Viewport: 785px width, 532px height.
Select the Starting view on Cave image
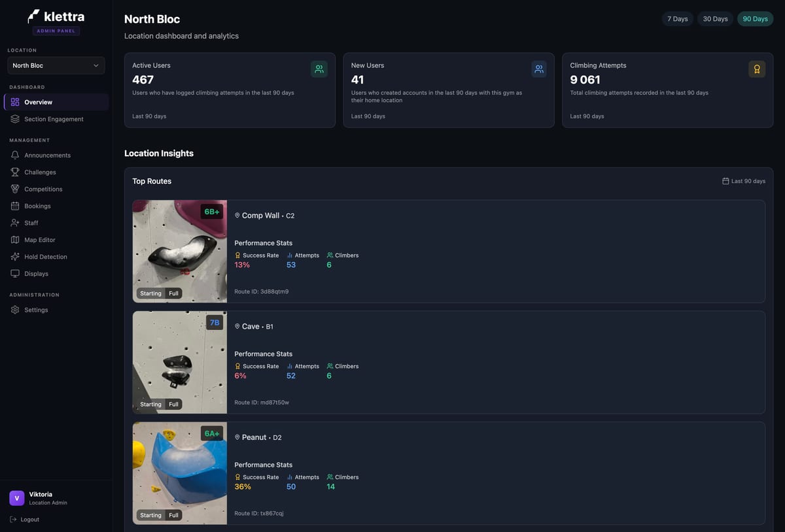tap(150, 405)
